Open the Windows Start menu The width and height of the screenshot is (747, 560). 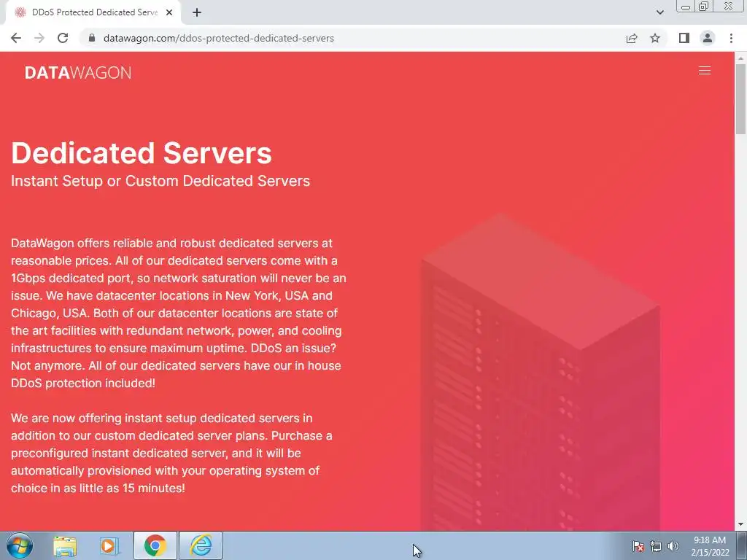(20, 545)
